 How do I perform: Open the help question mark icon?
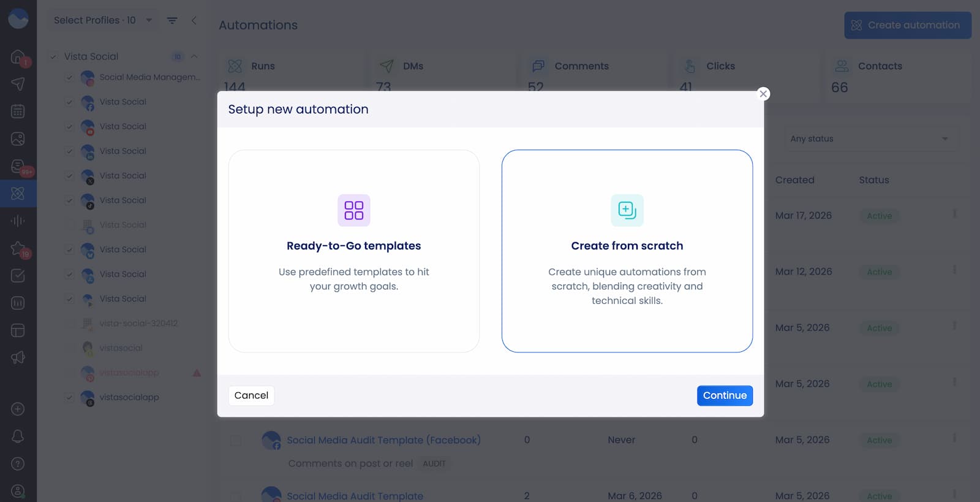tap(18, 463)
